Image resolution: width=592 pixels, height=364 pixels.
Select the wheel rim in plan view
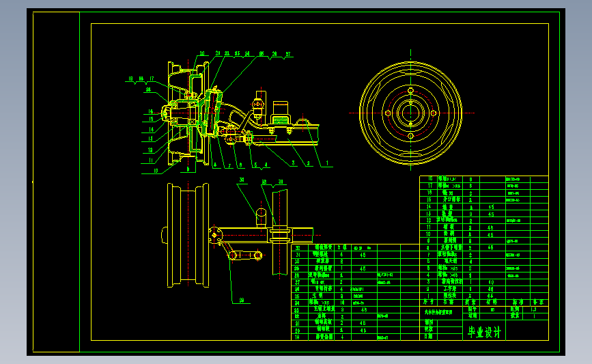188,235
